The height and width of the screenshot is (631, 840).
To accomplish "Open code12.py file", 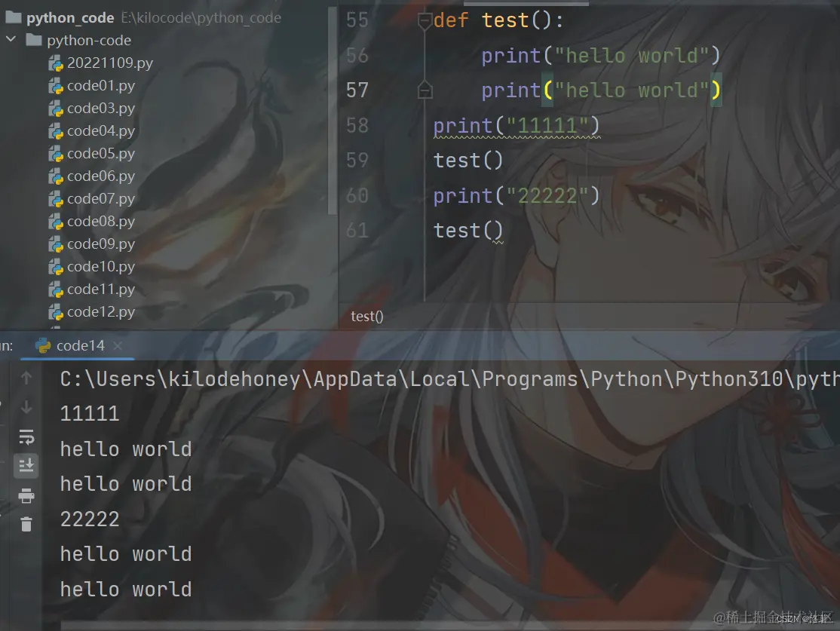I will (x=101, y=312).
